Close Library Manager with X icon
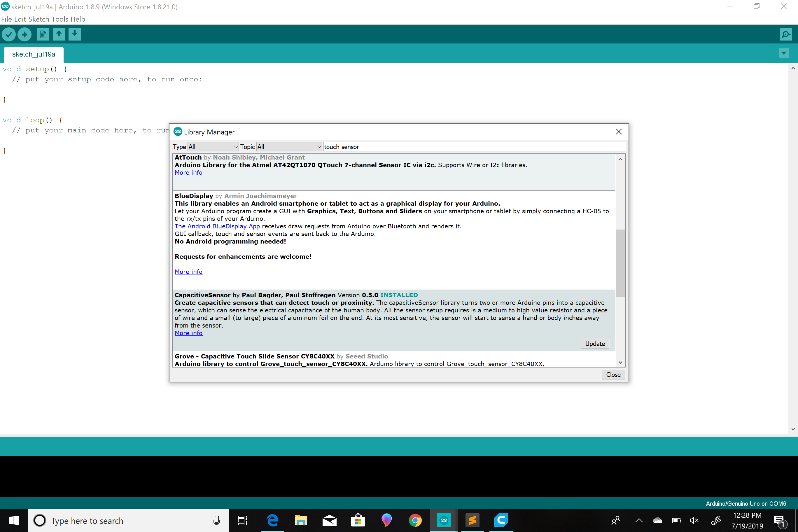The height and width of the screenshot is (532, 798). click(x=619, y=132)
